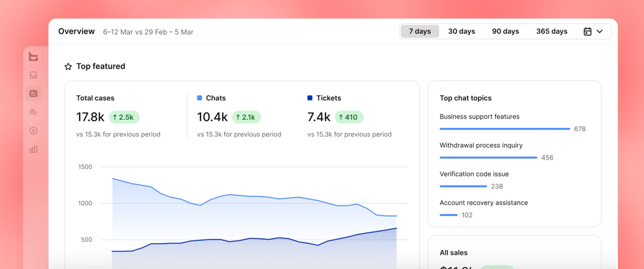
Task: Select the 7 days range tab
Action: tap(420, 32)
